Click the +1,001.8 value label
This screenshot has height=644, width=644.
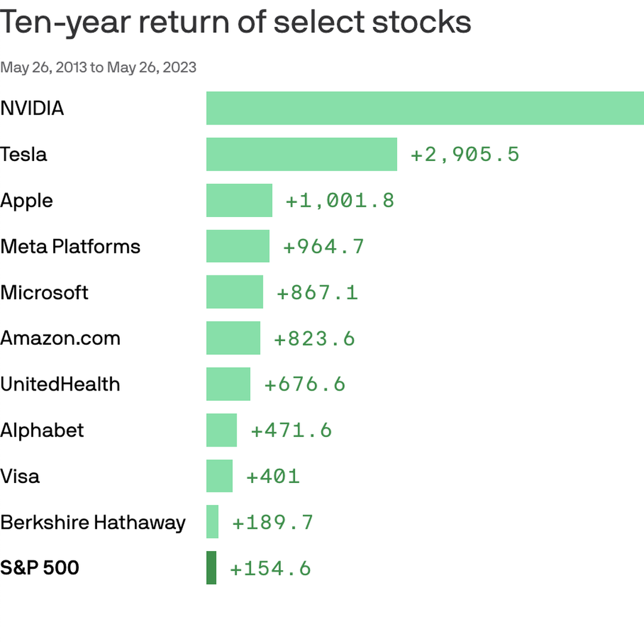(x=340, y=201)
